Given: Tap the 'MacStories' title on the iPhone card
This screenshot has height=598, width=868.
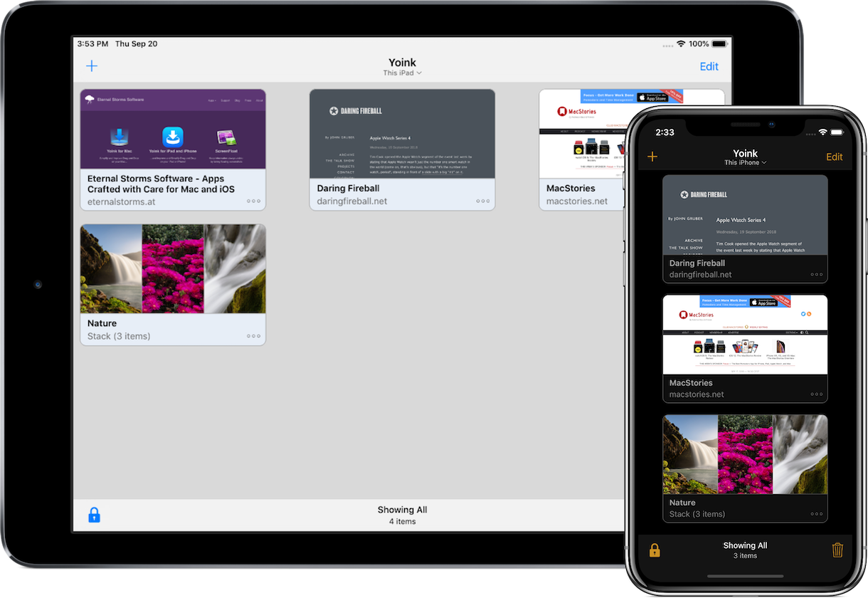Looking at the screenshot, I should (x=692, y=383).
